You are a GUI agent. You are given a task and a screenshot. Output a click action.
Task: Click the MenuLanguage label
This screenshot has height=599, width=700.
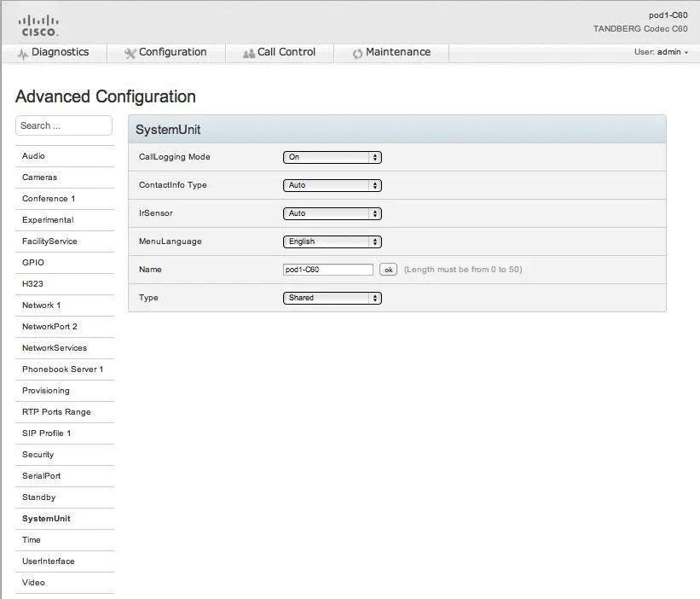pyautogui.click(x=170, y=241)
